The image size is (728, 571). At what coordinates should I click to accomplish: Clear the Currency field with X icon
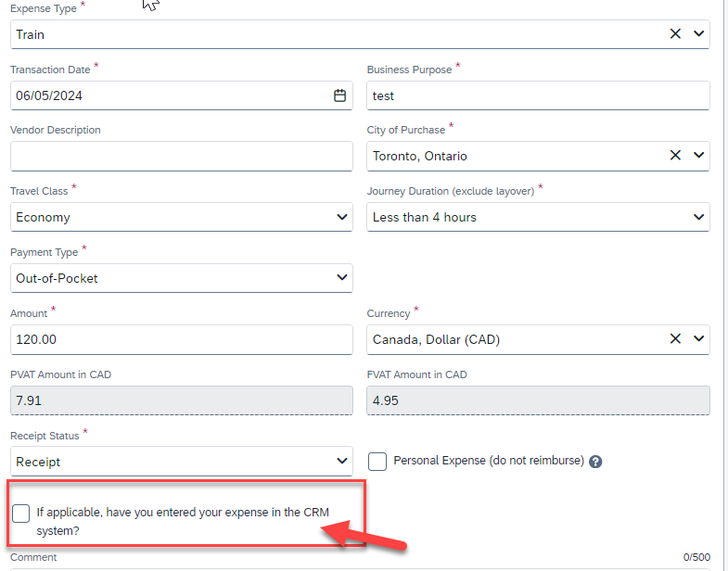click(x=675, y=339)
